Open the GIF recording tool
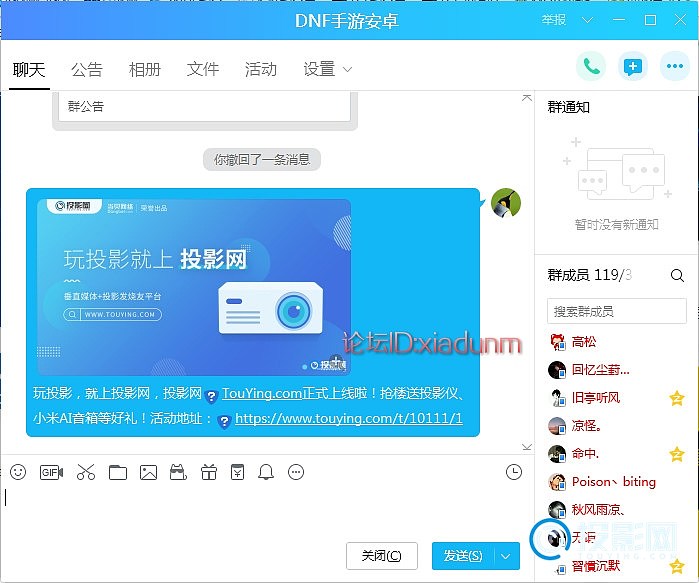 [51, 472]
